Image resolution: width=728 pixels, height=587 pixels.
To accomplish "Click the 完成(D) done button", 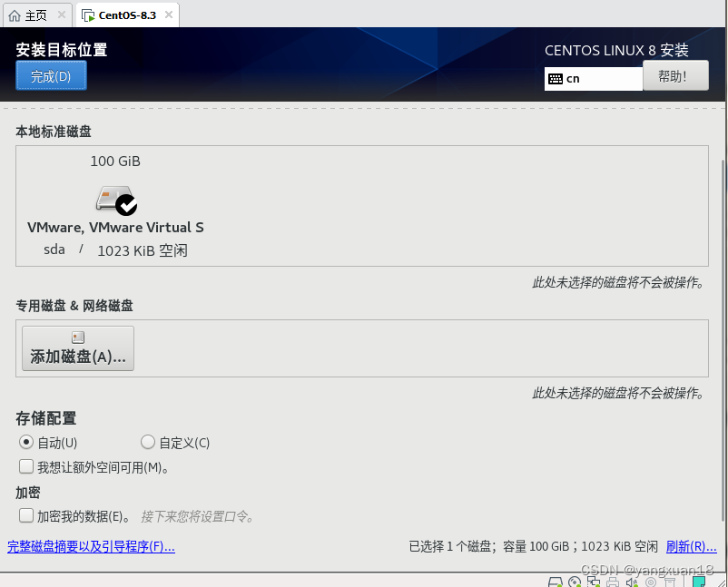I will (51, 74).
